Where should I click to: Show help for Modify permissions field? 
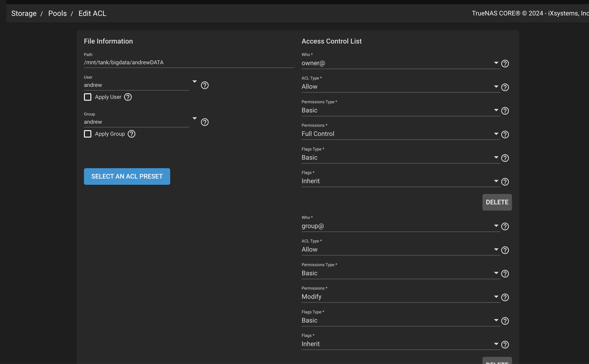click(x=505, y=297)
